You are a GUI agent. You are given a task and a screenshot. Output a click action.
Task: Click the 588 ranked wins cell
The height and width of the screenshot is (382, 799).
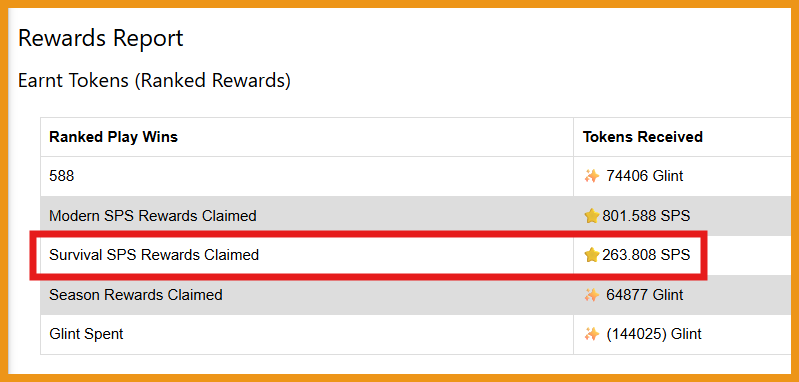[x=62, y=176]
